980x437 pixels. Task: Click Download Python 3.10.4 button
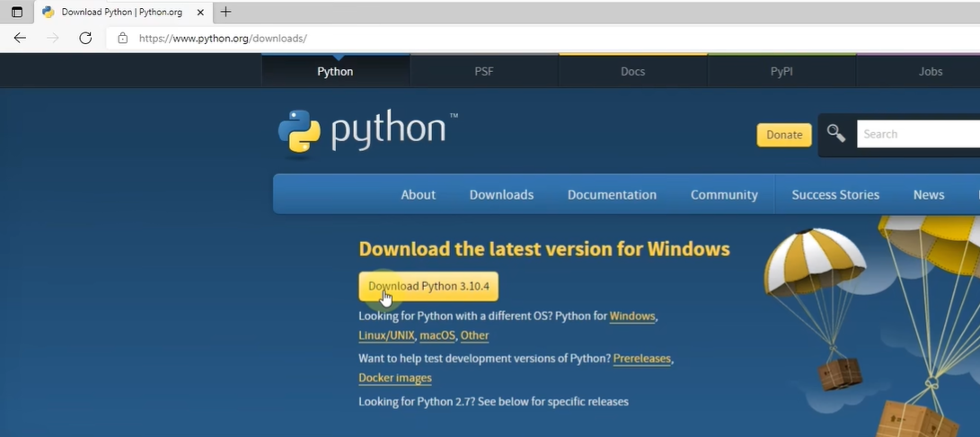[x=428, y=286]
